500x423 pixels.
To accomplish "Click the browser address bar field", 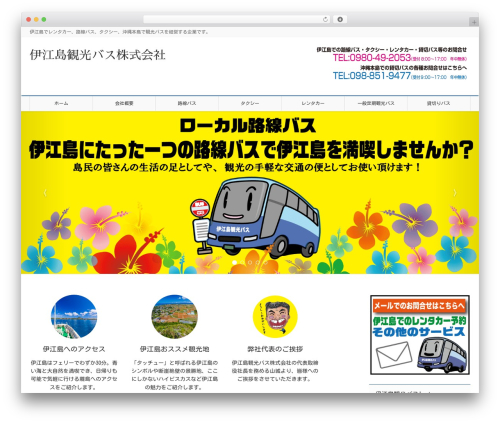I will pyautogui.click(x=236, y=20).
